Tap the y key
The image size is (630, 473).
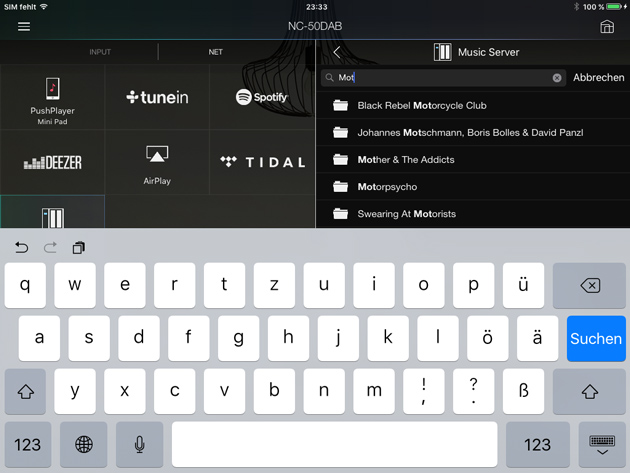tap(75, 391)
